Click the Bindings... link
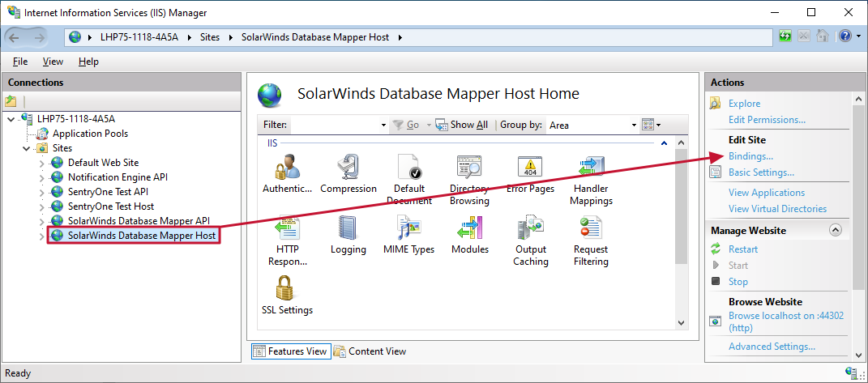Screen dimensions: 868x383 (750, 156)
